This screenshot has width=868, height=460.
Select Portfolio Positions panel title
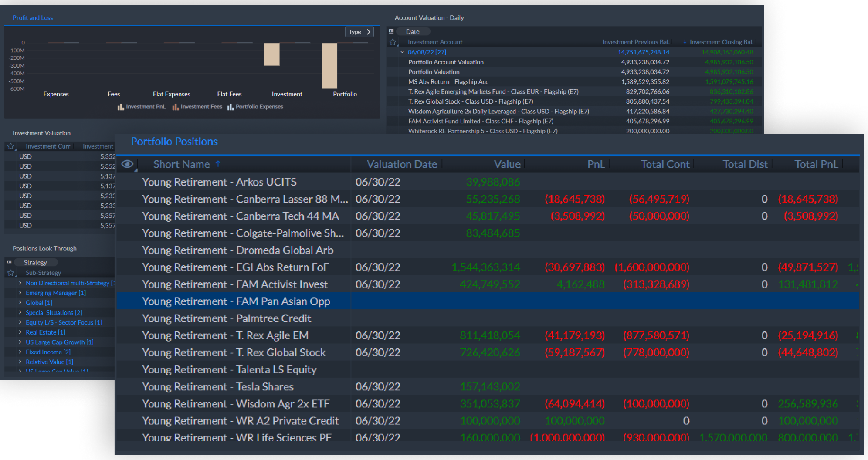point(174,142)
